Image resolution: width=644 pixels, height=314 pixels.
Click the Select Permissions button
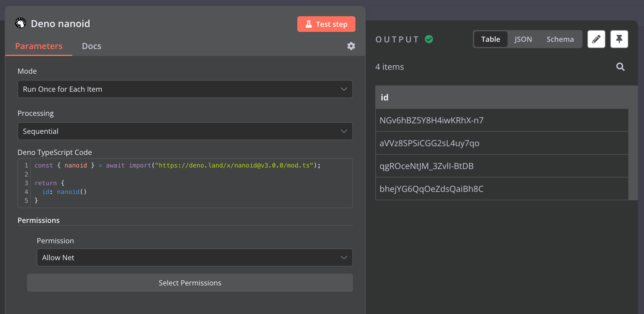[x=190, y=283]
